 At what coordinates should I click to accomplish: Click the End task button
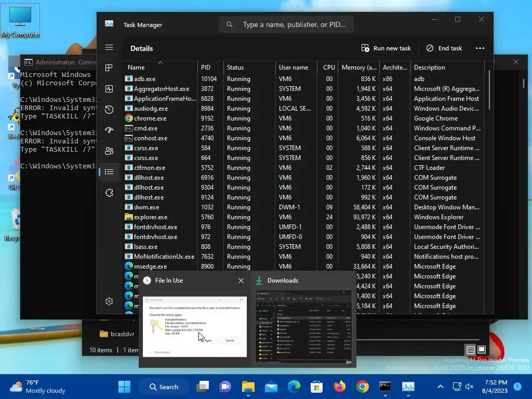(444, 48)
